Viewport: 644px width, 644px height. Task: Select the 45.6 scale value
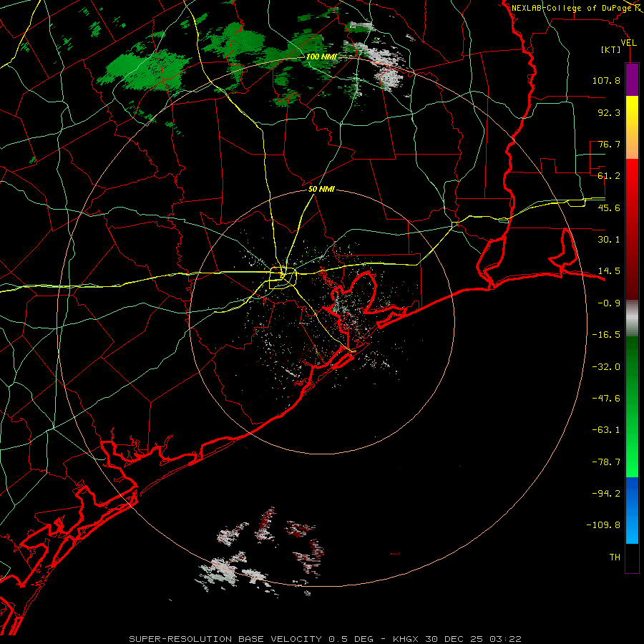609,208
